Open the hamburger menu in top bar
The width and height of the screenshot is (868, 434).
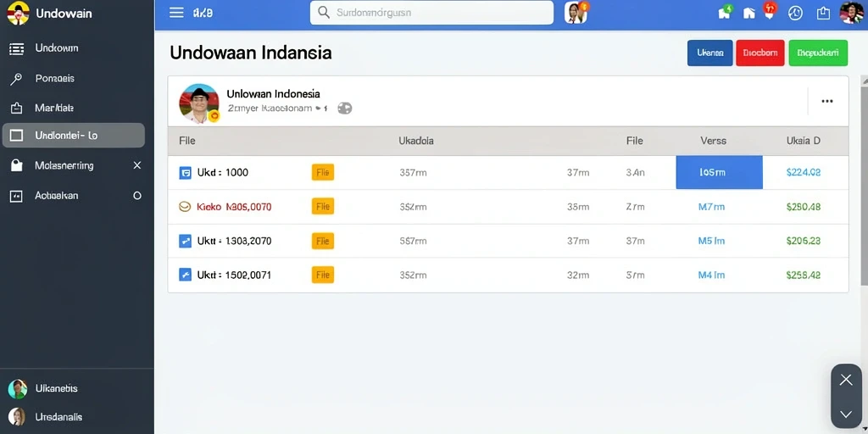coord(176,12)
